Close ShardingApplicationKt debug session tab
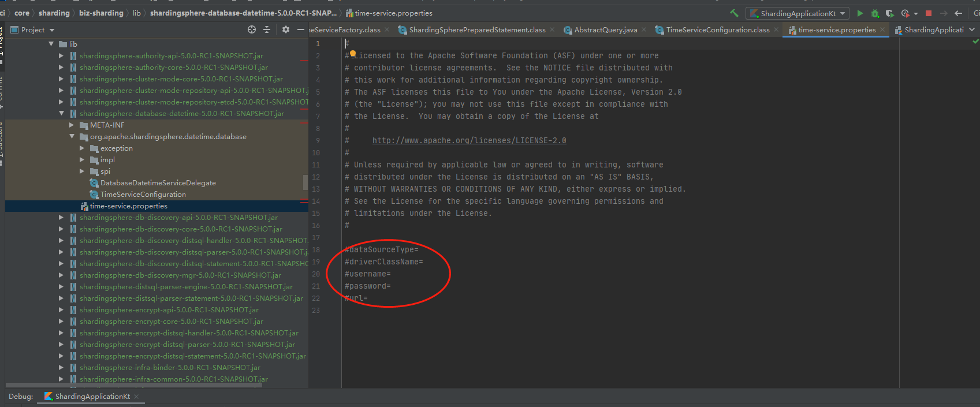This screenshot has height=407, width=980. [137, 397]
